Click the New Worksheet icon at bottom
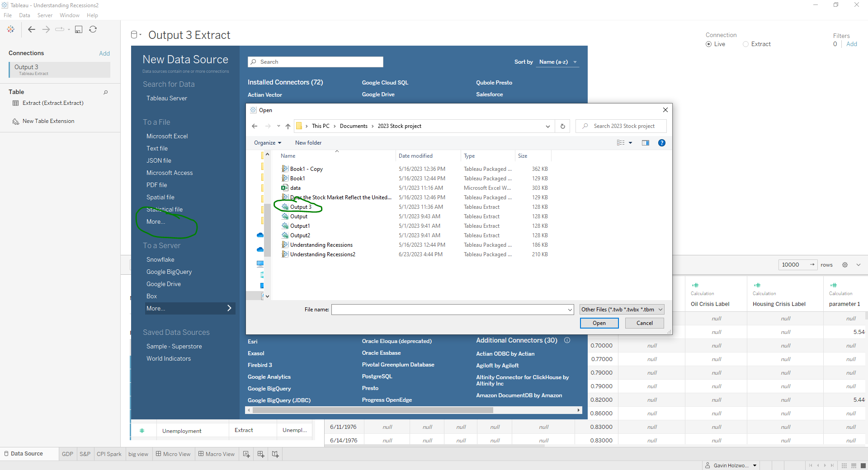Screen dimensions: 868x470 click(x=246, y=454)
